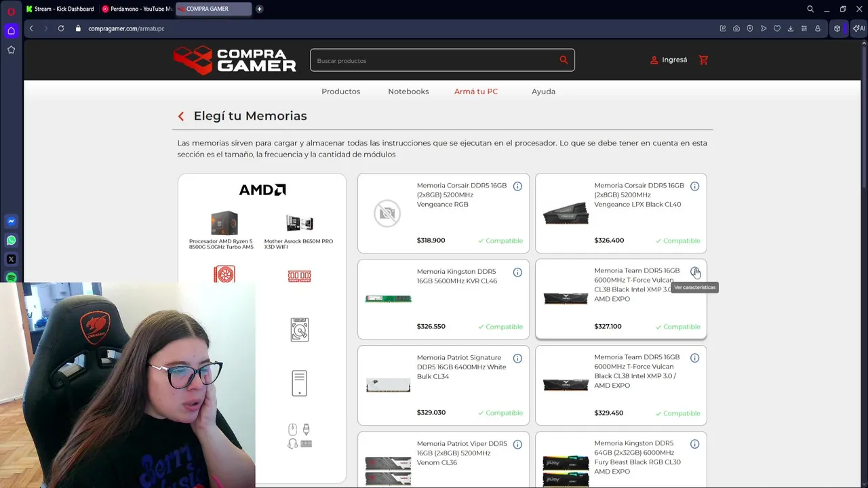Click Corsair Vengeance LPX Black product image
Screen dimensions: 868x488
[566, 213]
